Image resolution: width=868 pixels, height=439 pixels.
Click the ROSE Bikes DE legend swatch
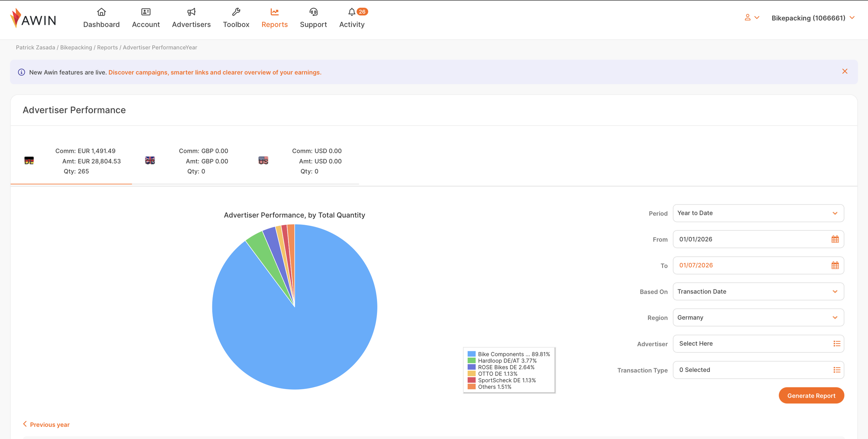pos(471,367)
